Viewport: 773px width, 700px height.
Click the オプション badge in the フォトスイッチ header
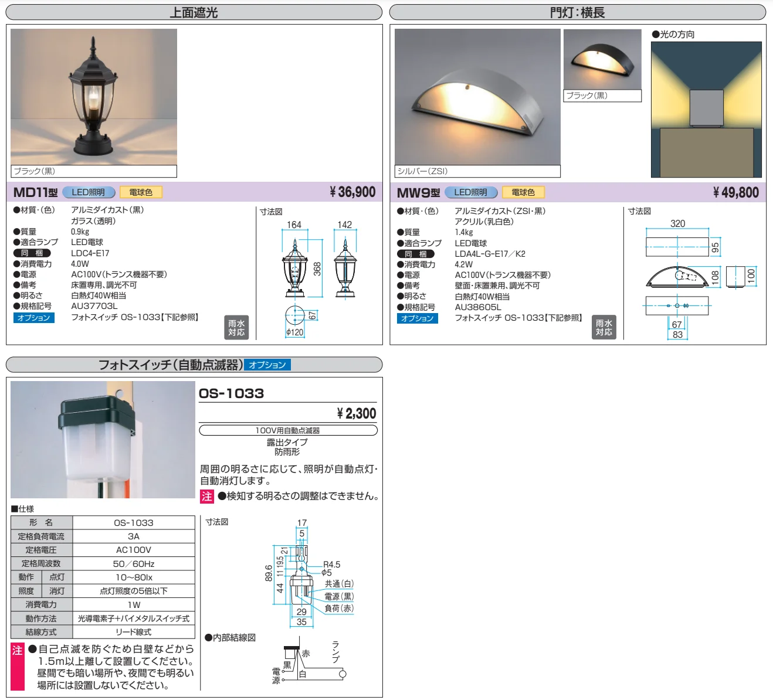267,365
